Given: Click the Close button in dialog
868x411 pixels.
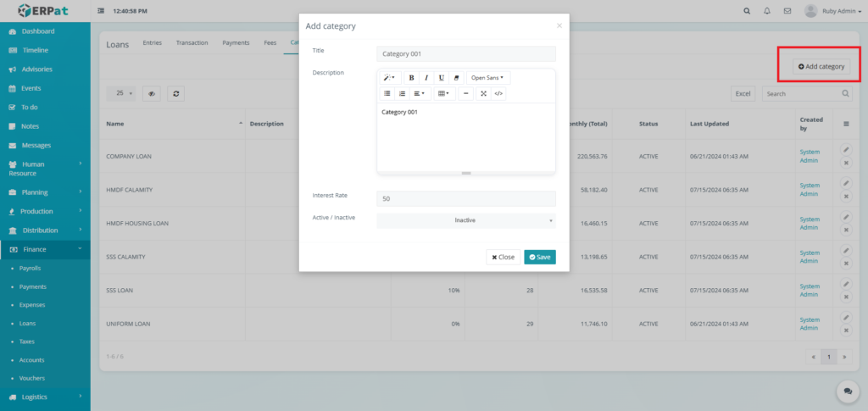Looking at the screenshot, I should click(x=504, y=258).
